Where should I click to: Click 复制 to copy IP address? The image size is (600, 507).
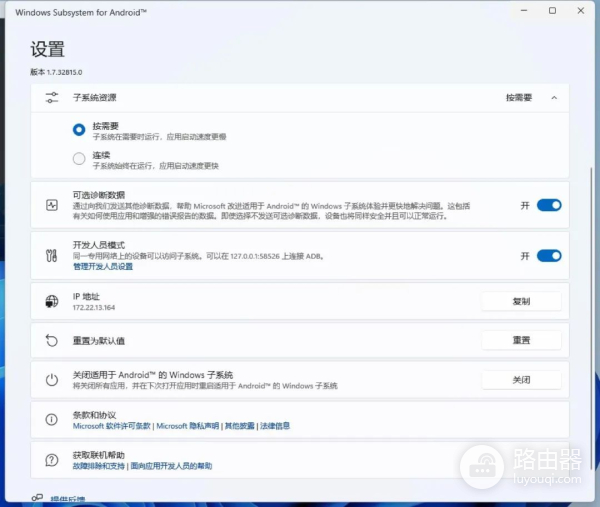[521, 302]
